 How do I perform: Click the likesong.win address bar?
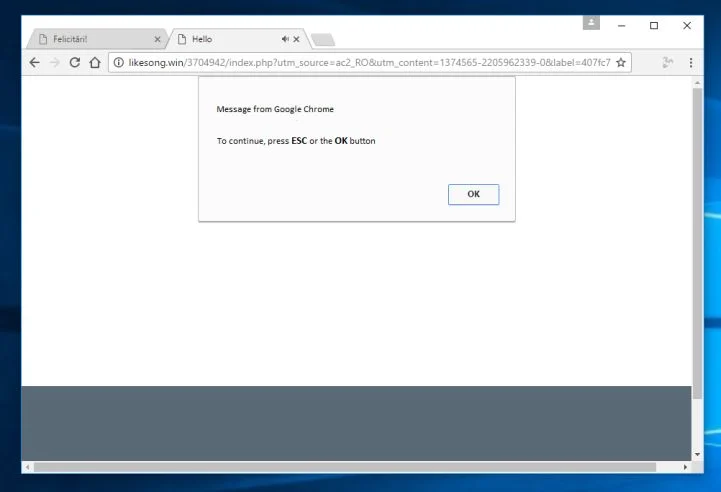pos(370,63)
